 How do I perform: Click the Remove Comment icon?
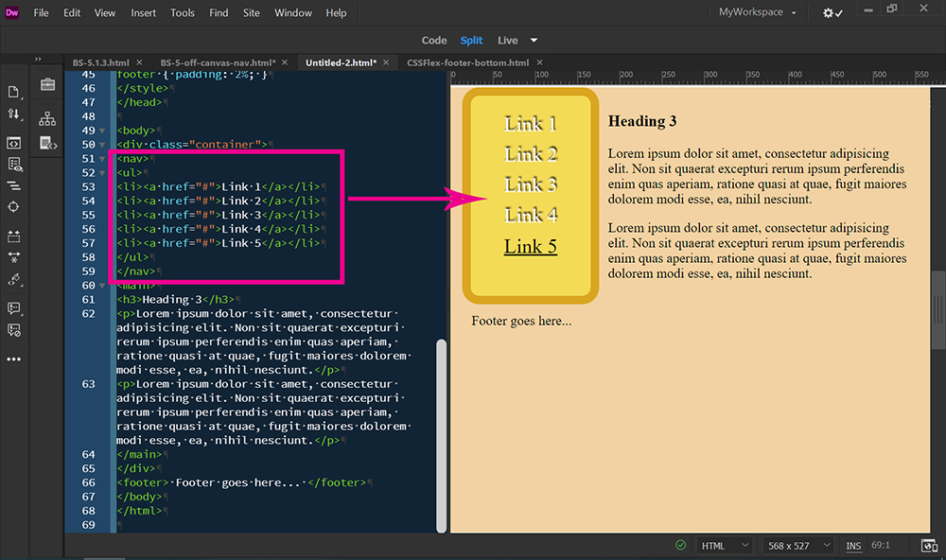tap(12, 331)
